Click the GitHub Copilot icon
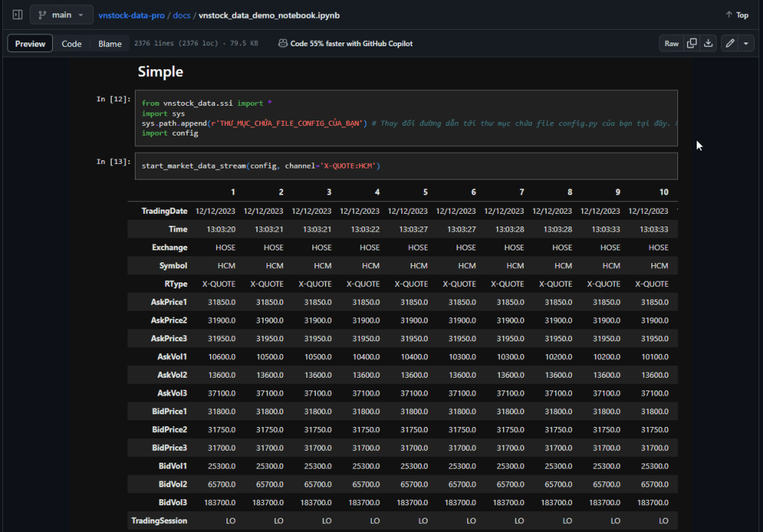763x532 pixels. point(283,43)
